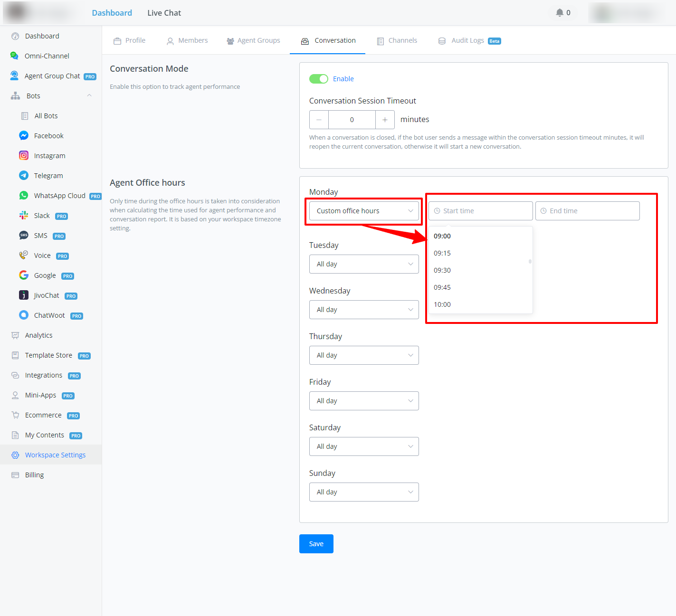Screen dimensions: 676x616
Task: Open Friday office hours dropdown
Action: [x=364, y=401]
